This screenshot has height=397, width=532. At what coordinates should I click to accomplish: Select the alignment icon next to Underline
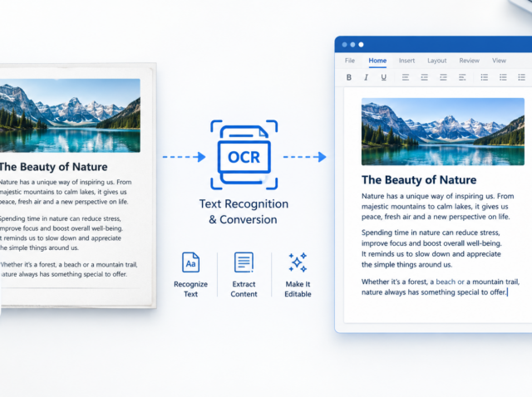[x=406, y=77]
